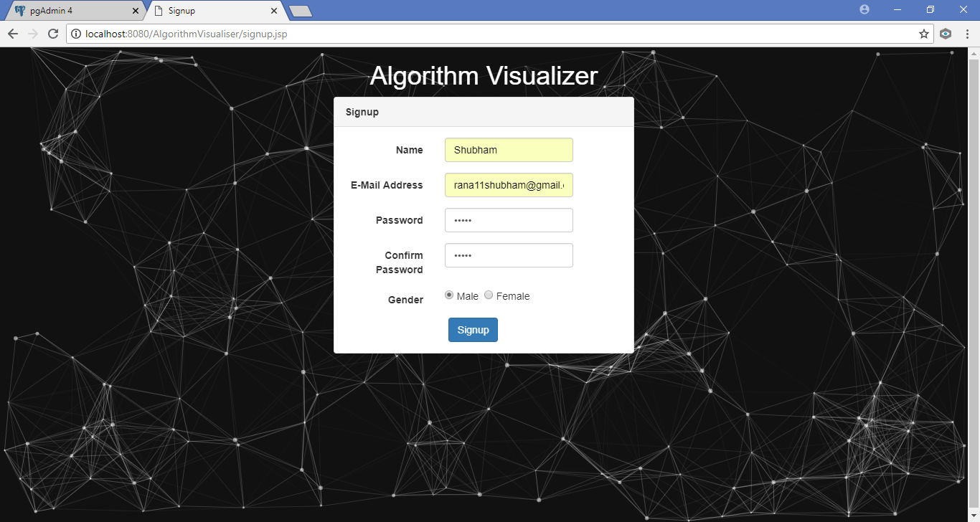Restore down the browser window
The height and width of the screenshot is (522, 980).
[x=930, y=9]
